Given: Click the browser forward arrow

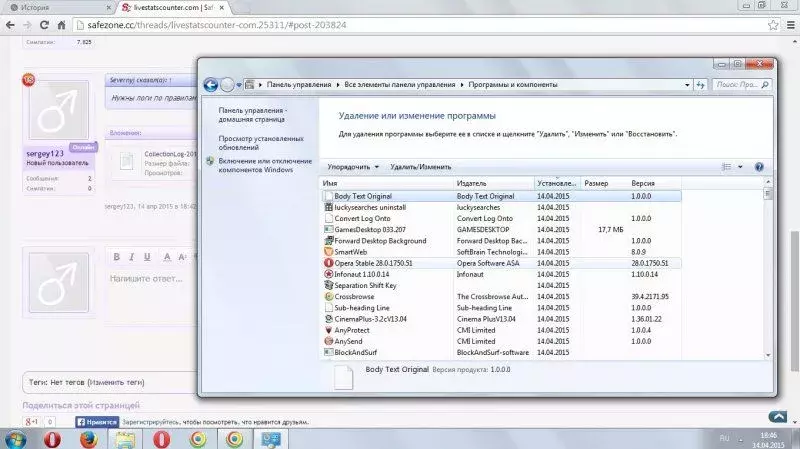Looking at the screenshot, I should click(x=27, y=25).
